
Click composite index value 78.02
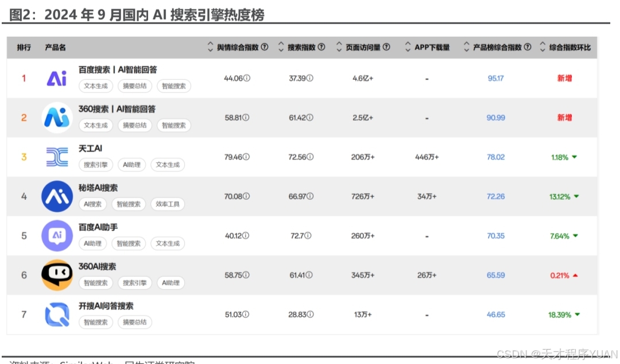point(496,157)
